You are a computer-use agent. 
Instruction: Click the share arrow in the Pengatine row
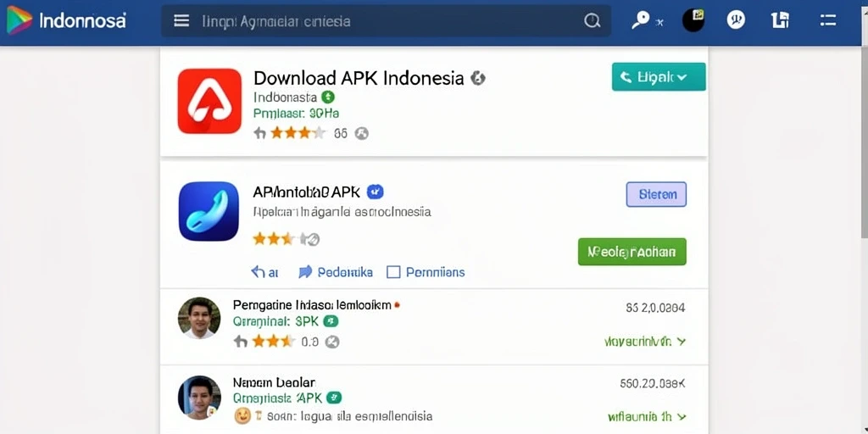click(x=240, y=342)
